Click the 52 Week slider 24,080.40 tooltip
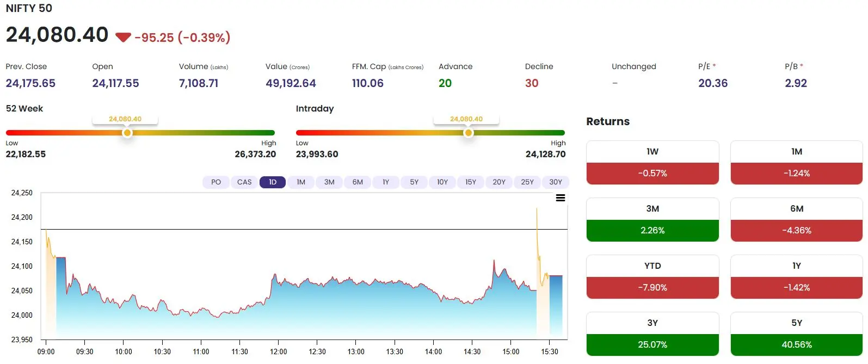Screen dimensions: 868x364 pyautogui.click(x=125, y=119)
